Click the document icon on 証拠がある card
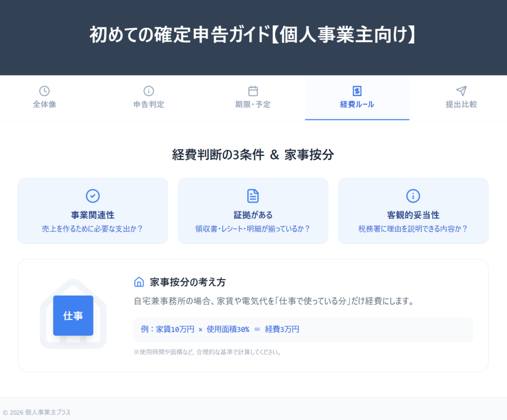Image resolution: width=507 pixels, height=420 pixels. tap(253, 196)
